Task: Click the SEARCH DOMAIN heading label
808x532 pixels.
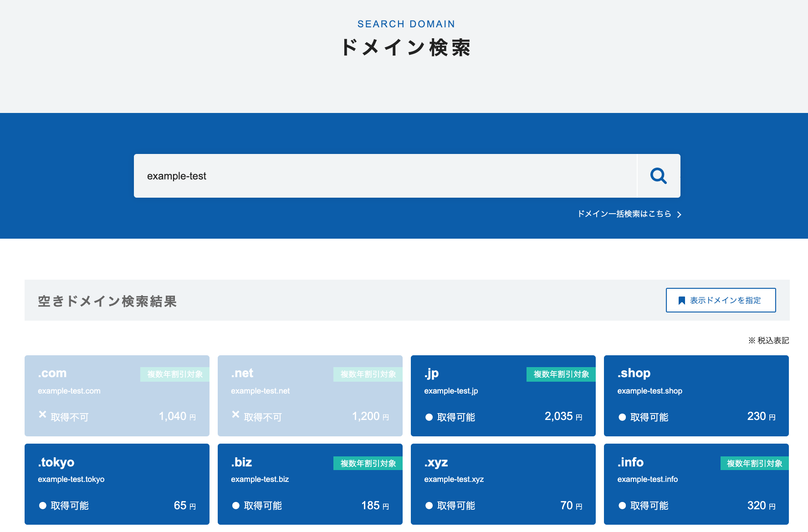Action: (x=406, y=24)
